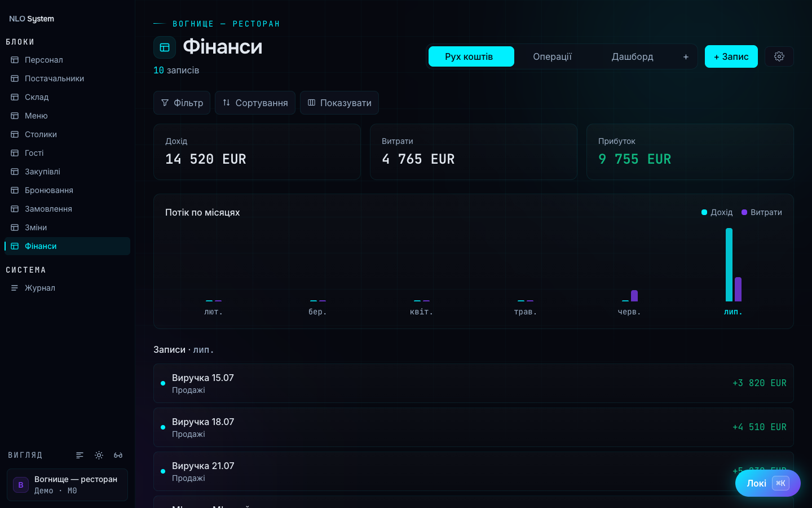Screen dimensions: 812x508
Task: Open the Сортування dropdown
Action: 255,103
